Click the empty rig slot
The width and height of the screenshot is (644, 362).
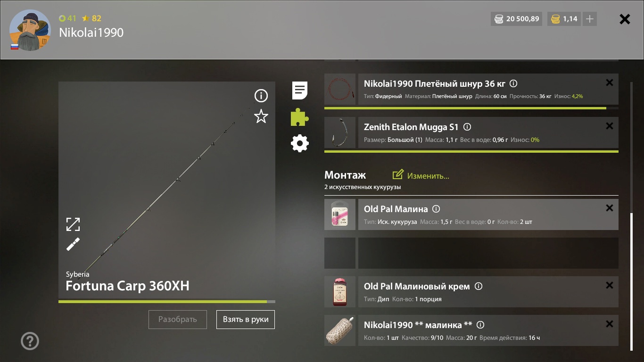click(x=471, y=253)
